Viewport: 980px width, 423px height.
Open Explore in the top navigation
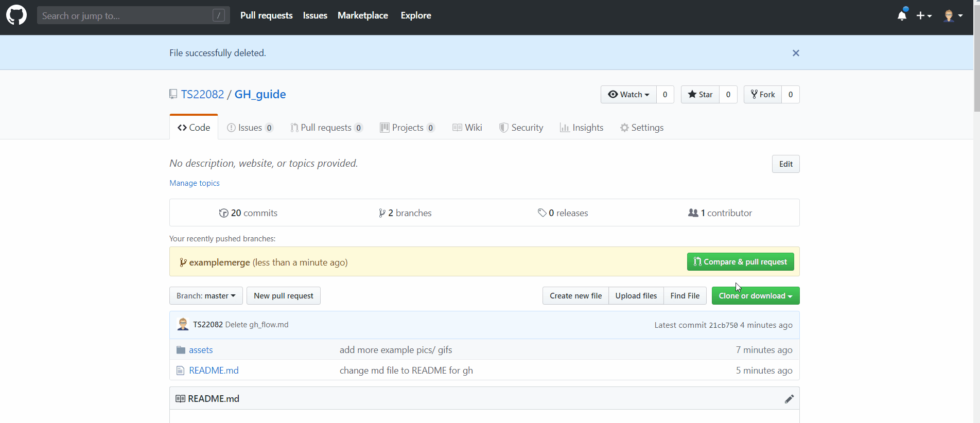click(416, 15)
